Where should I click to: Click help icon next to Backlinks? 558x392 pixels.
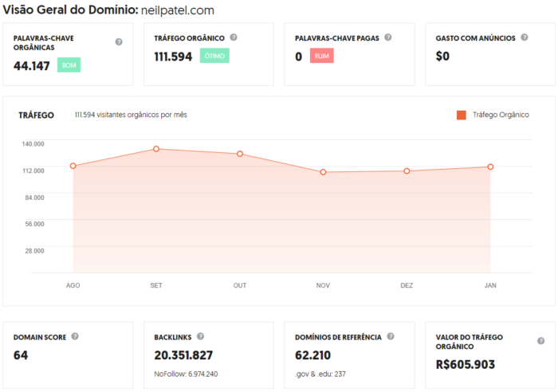[x=200, y=336]
